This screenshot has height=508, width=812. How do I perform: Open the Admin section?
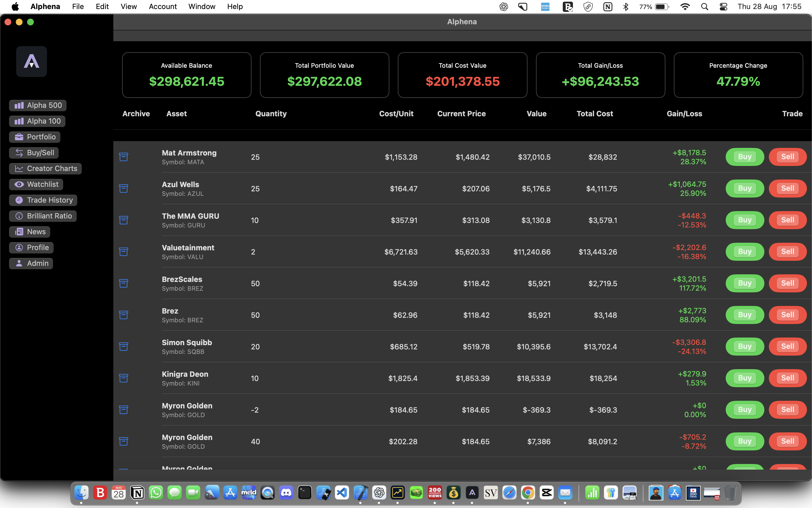point(31,263)
